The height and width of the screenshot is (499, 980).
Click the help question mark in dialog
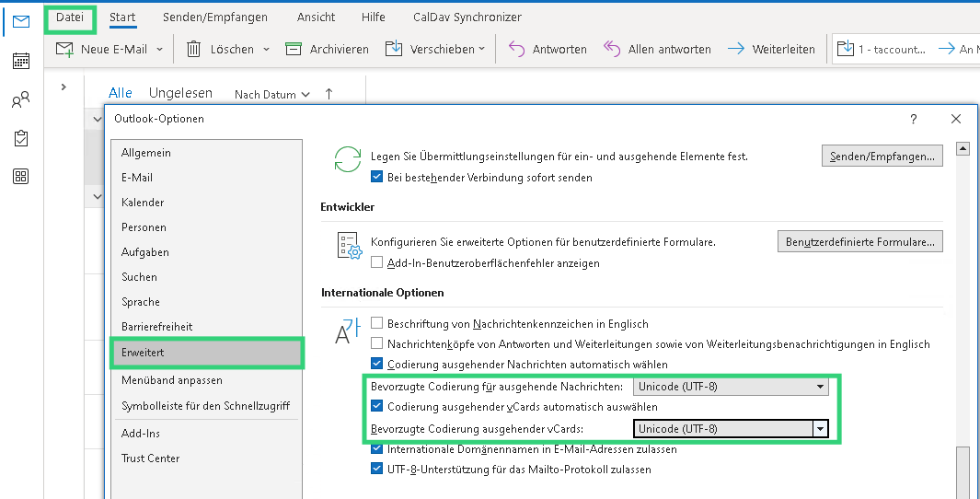[x=913, y=119]
